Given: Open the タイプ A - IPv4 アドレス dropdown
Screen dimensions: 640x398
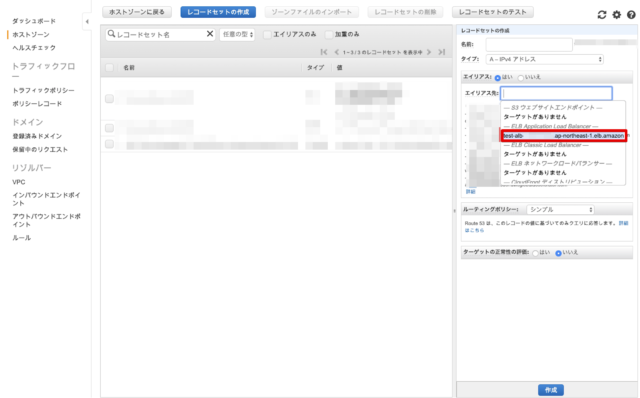Looking at the screenshot, I should 544,59.
